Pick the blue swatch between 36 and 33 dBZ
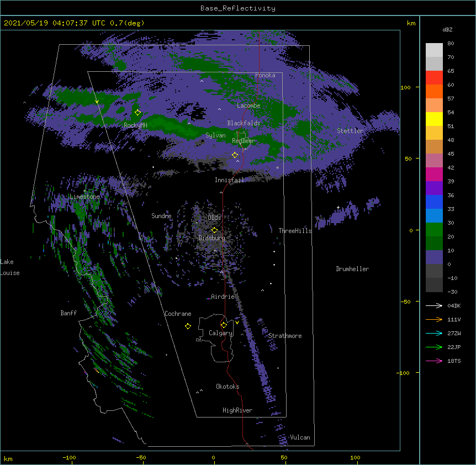Viewport: 476px width, 465px height. pos(434,202)
